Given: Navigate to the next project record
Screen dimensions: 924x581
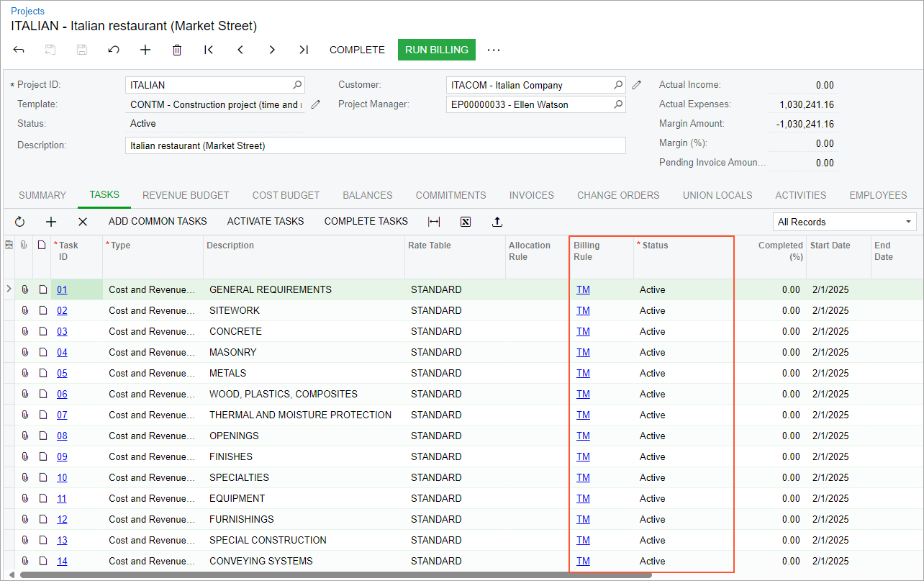Looking at the screenshot, I should point(272,50).
